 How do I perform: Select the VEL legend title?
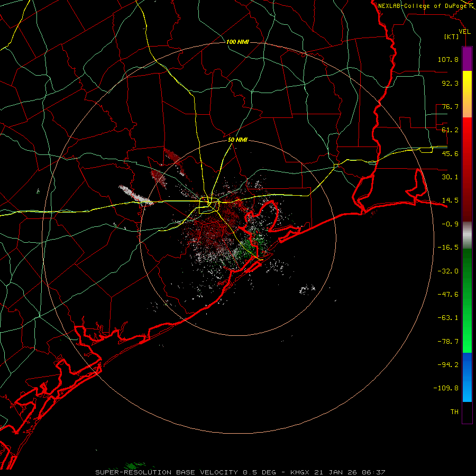coord(464,32)
